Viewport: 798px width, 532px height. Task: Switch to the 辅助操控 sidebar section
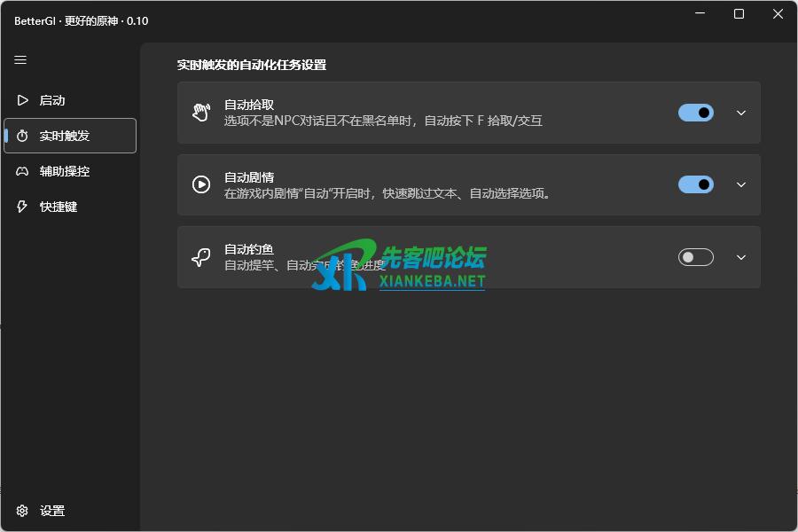coord(55,171)
